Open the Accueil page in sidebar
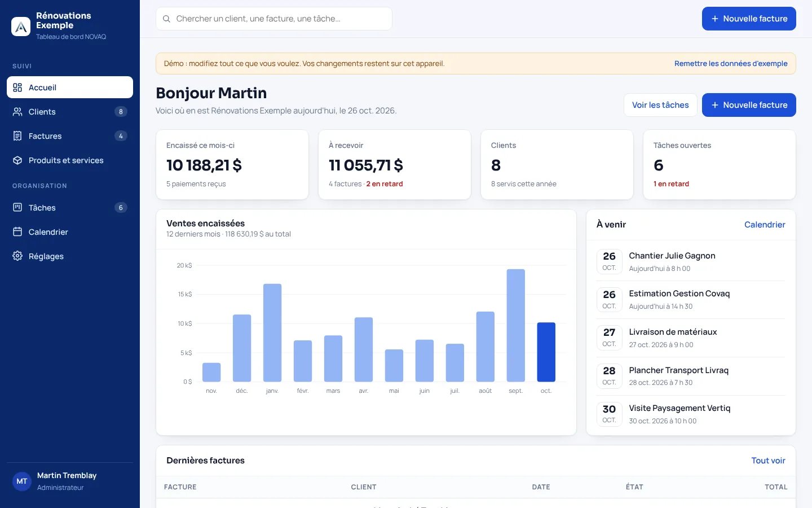812x508 pixels. [x=70, y=87]
